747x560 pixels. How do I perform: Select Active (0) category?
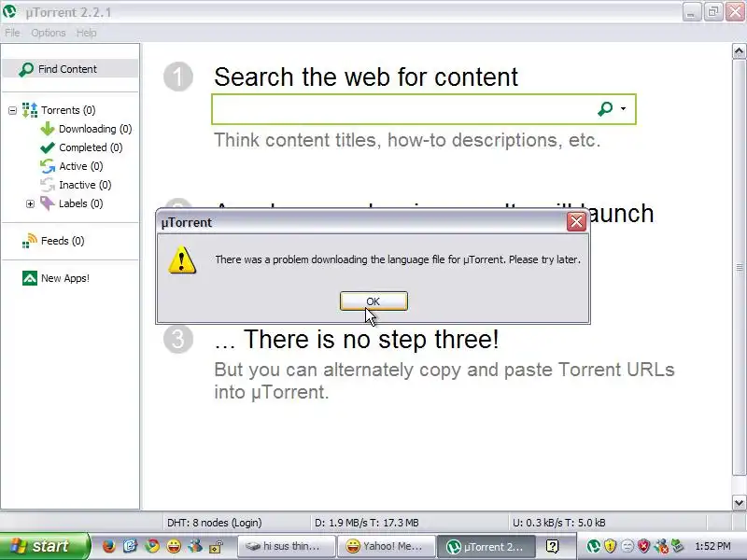81,166
